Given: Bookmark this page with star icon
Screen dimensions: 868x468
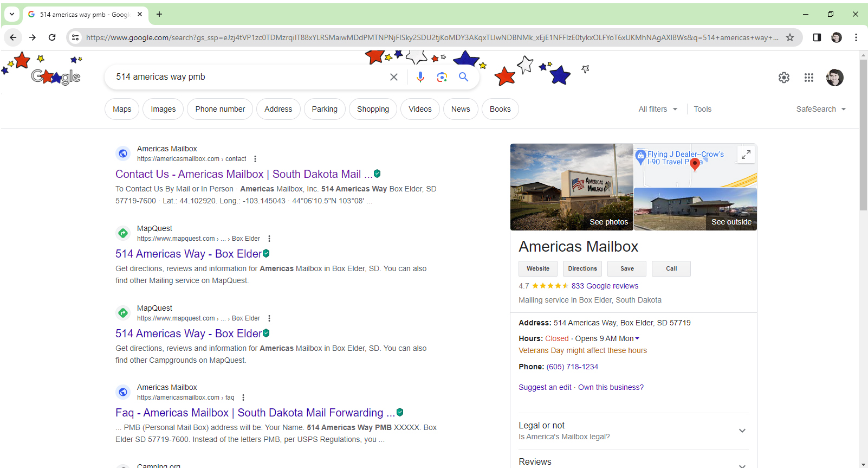Looking at the screenshot, I should click(790, 37).
